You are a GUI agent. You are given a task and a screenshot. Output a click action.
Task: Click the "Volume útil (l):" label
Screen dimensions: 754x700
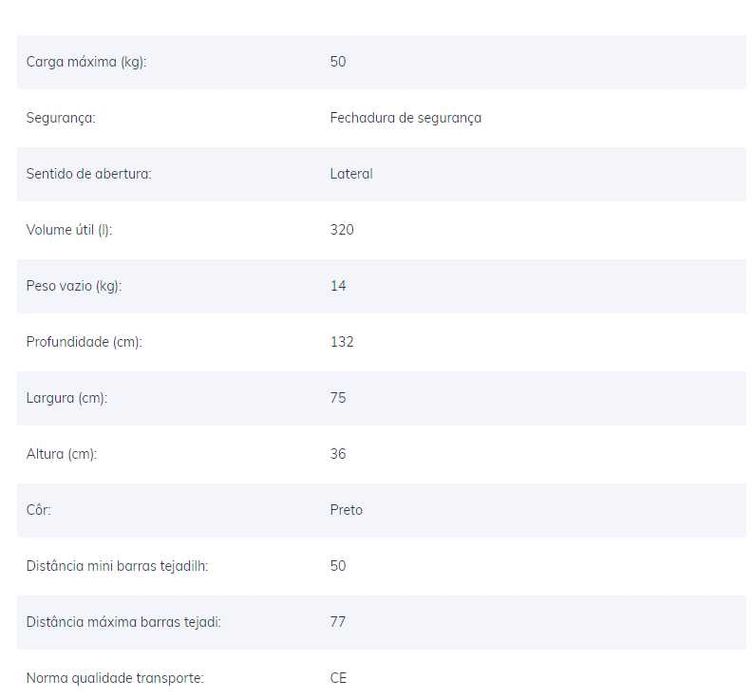69,230
